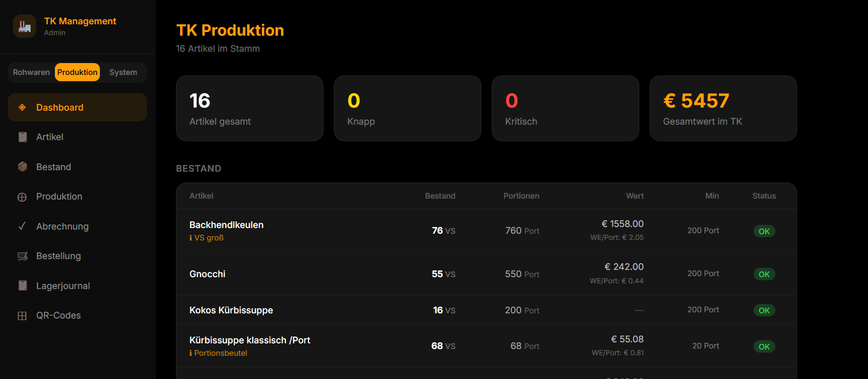Open the 'VS groß' info note for Backhendlkeulen
The width and height of the screenshot is (868, 379).
tap(207, 237)
